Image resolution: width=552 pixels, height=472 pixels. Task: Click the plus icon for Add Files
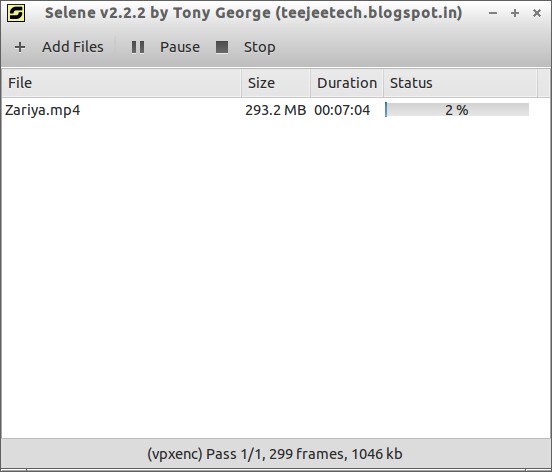(x=20, y=47)
